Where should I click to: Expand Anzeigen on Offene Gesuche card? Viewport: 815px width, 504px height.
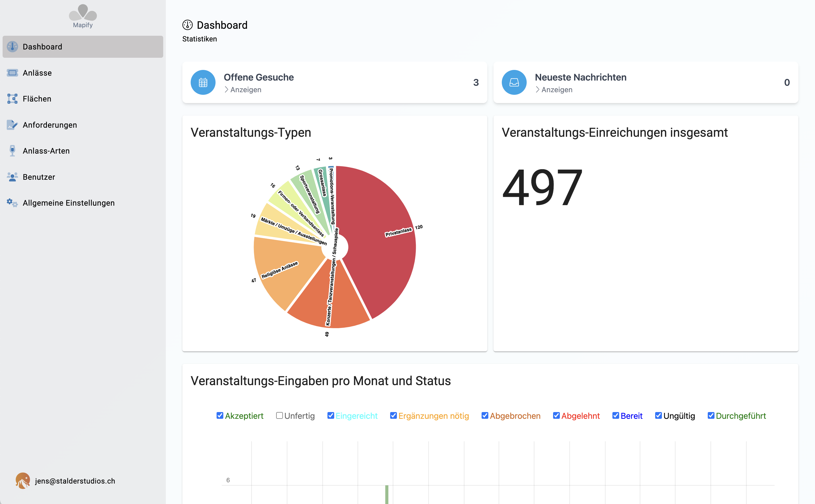click(x=246, y=89)
